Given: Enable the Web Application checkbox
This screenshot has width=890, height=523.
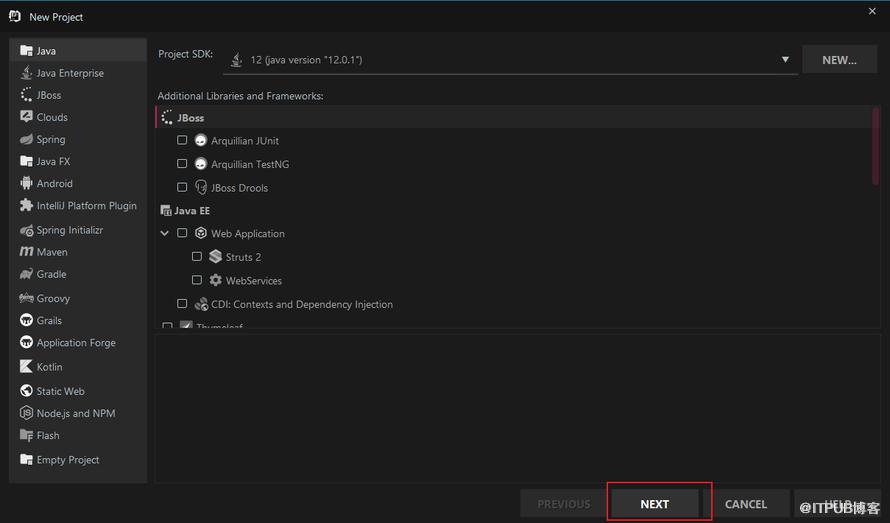Looking at the screenshot, I should pos(182,233).
